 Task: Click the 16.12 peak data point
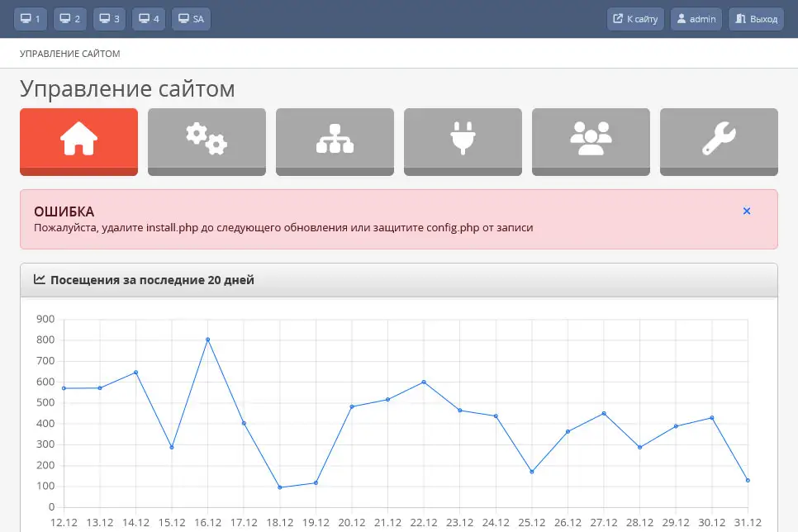point(207,340)
